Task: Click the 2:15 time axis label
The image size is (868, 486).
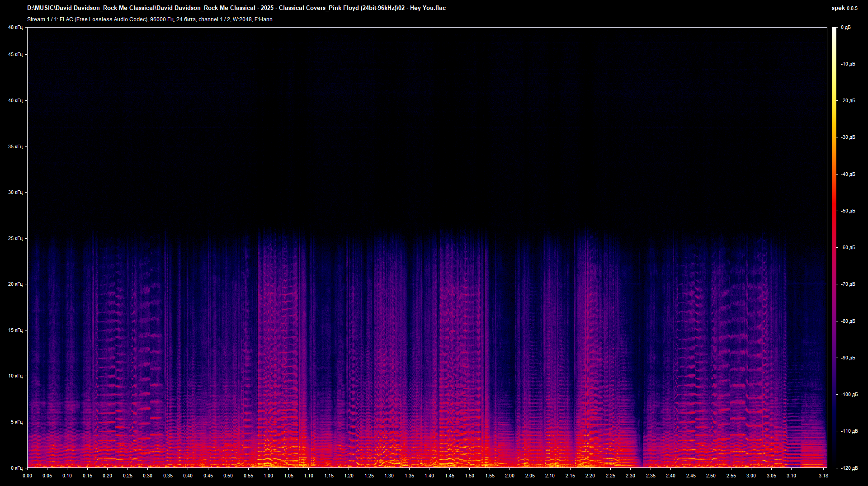Action: (x=570, y=476)
